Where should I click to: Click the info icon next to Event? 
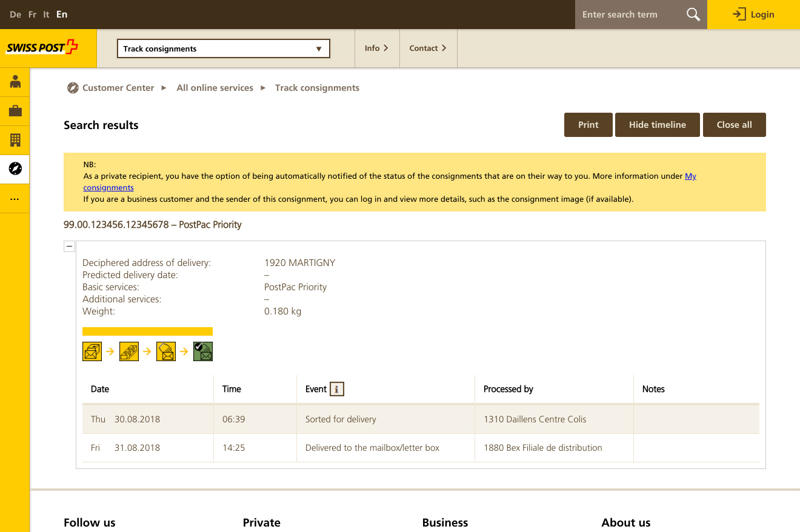coord(337,389)
